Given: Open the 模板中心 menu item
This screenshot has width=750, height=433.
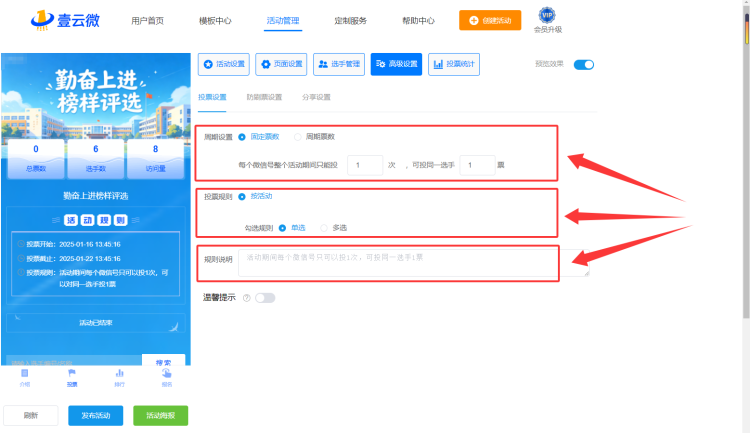Looking at the screenshot, I should [x=215, y=21].
